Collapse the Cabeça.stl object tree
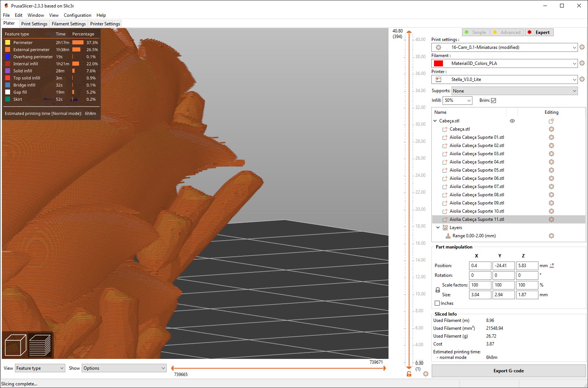Image resolution: width=588 pixels, height=388 pixels. click(x=435, y=121)
